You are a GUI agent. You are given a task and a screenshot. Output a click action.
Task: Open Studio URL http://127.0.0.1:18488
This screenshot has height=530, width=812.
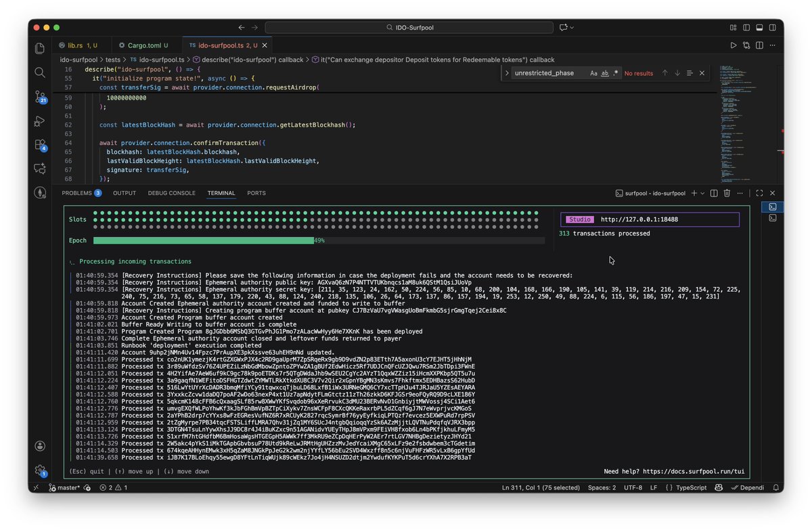point(639,219)
